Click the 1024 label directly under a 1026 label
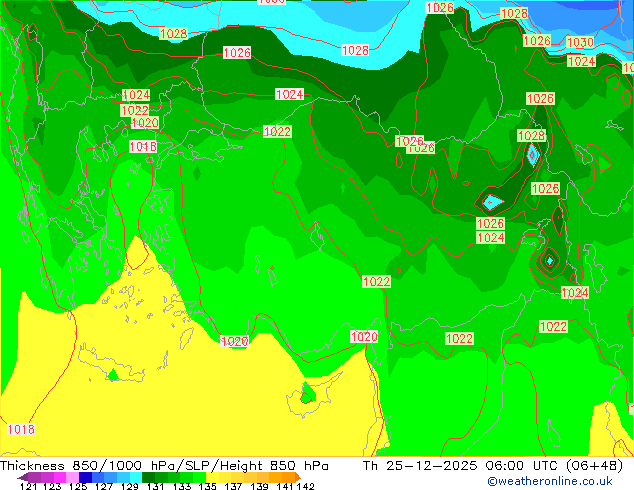Screen dimensions: 634x490 490,237
